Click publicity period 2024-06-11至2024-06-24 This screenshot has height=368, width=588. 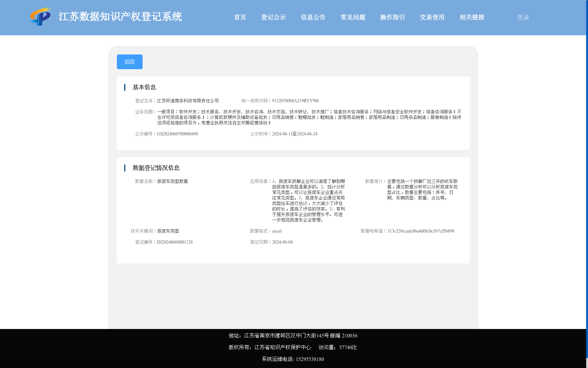(x=295, y=134)
